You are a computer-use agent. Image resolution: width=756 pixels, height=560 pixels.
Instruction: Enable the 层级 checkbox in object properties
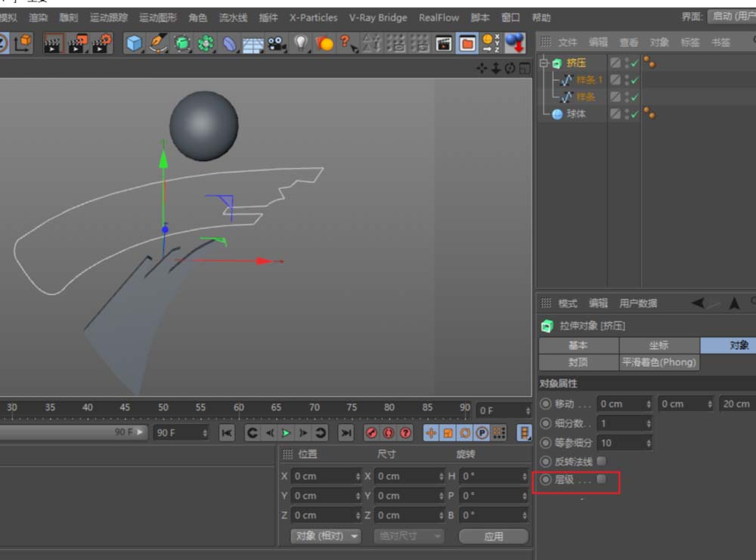[x=601, y=478]
